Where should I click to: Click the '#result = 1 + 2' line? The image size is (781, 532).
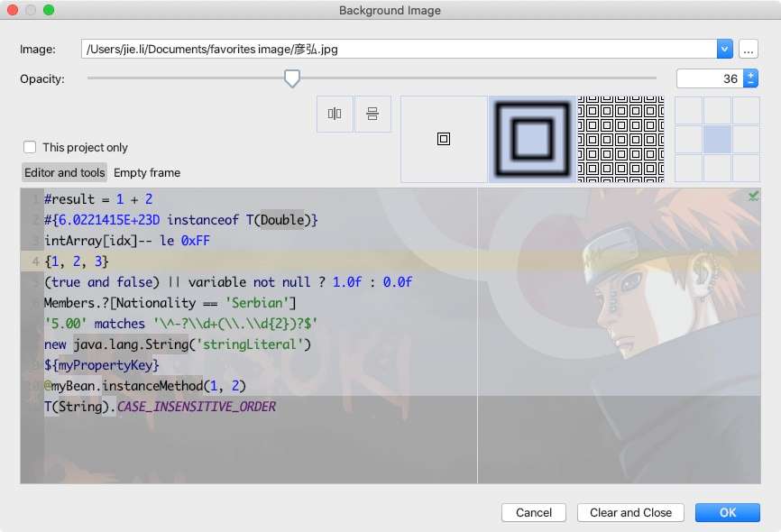[98, 199]
